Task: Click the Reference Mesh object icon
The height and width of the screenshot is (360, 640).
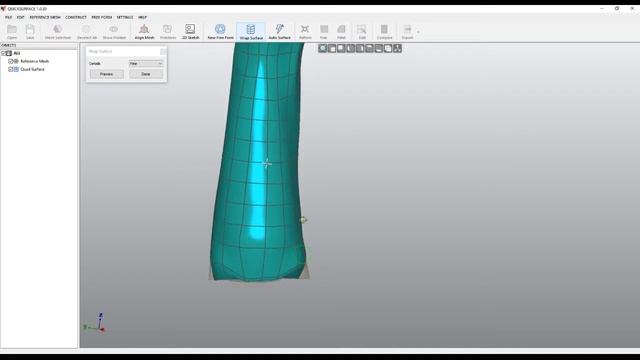Action: [x=16, y=61]
